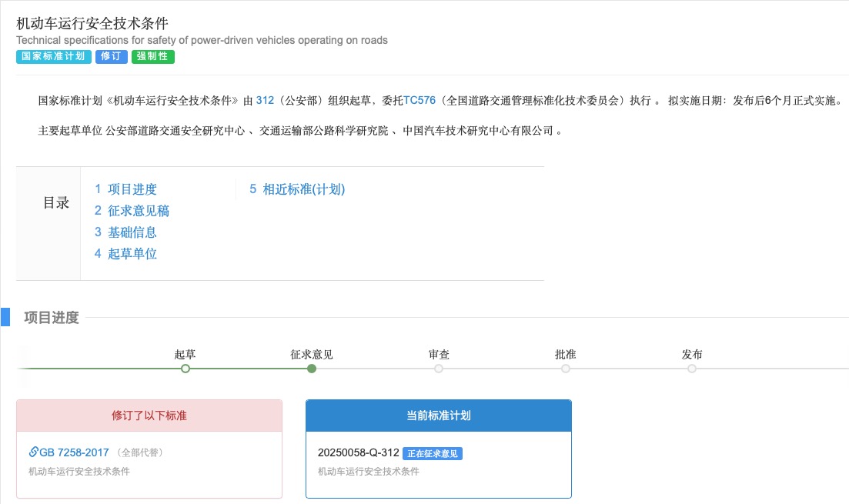The height and width of the screenshot is (504, 849).
Task: Jump to 项目进度 via the table of contents
Action: click(x=132, y=189)
